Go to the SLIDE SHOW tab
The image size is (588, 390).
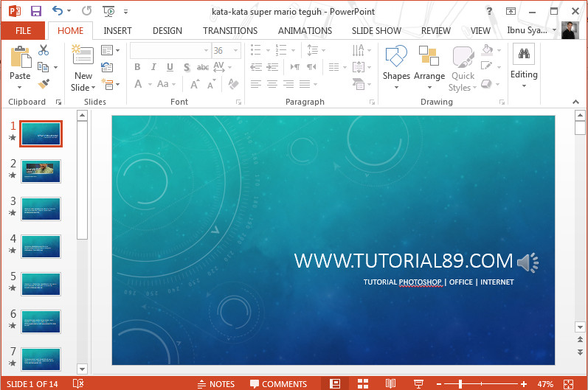click(376, 31)
